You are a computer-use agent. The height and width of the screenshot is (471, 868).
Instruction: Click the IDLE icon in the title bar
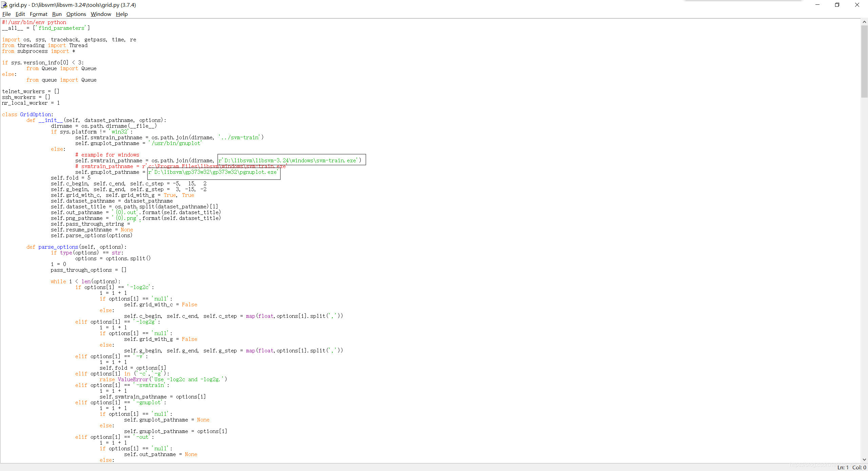coord(4,5)
